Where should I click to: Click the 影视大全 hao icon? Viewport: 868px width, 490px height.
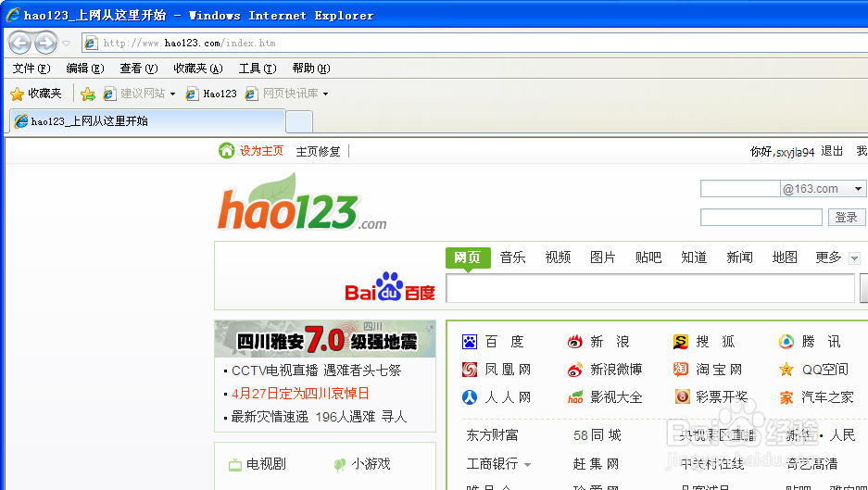575,397
